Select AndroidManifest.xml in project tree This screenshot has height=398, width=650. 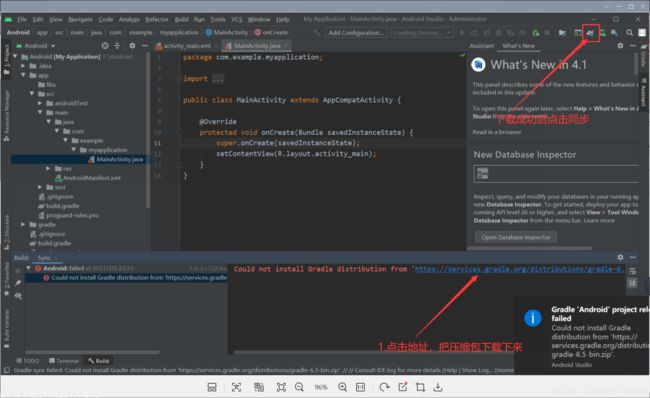(x=88, y=178)
